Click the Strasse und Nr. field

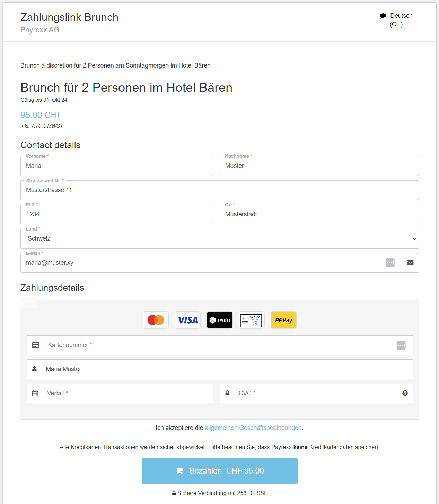tap(220, 190)
